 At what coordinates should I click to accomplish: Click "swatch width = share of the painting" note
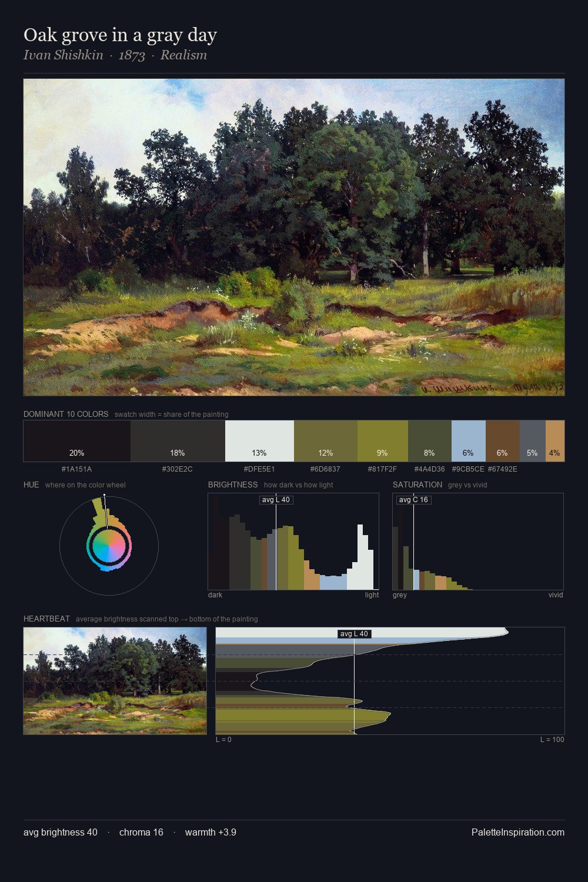172,415
